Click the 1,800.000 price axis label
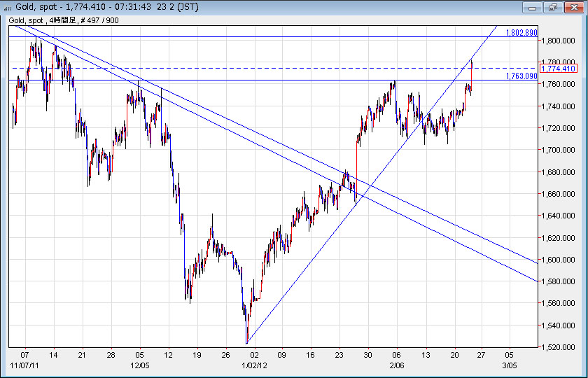The height and width of the screenshot is (378, 588). click(561, 41)
